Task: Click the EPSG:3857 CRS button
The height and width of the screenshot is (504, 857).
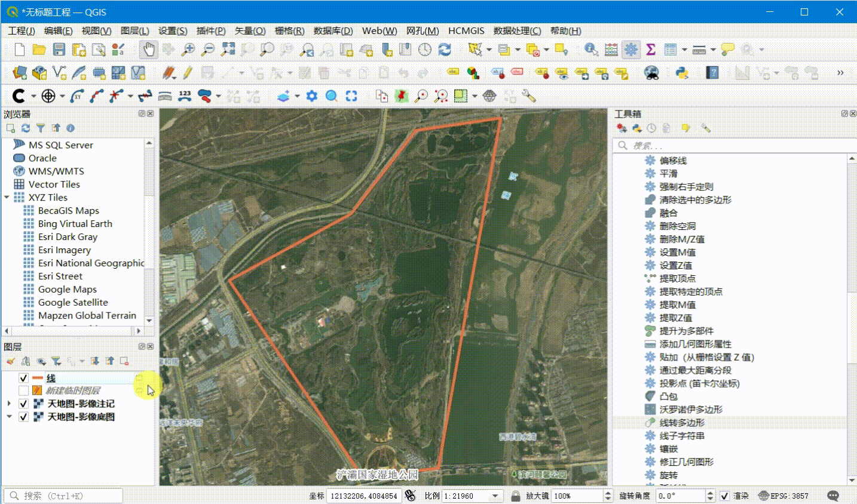Action: click(x=783, y=496)
